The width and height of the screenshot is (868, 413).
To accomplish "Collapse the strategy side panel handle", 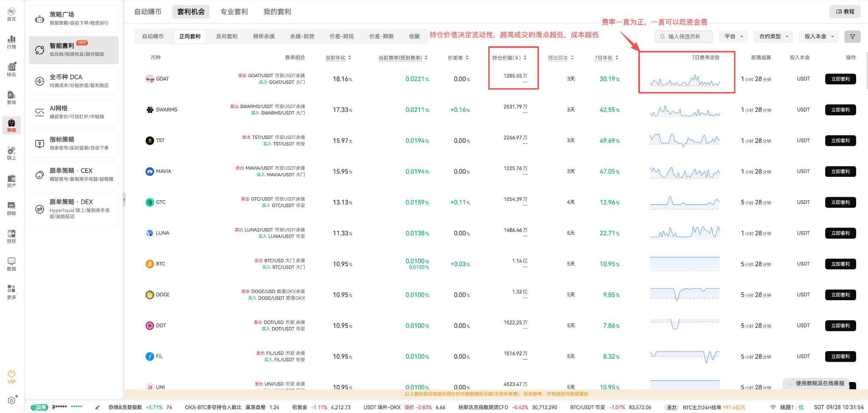I will [124, 199].
